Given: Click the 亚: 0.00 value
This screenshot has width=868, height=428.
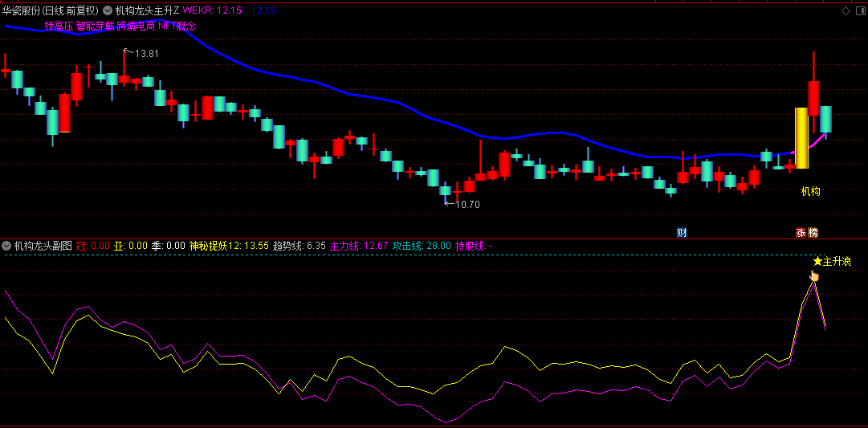Looking at the screenshot, I should tap(131, 245).
